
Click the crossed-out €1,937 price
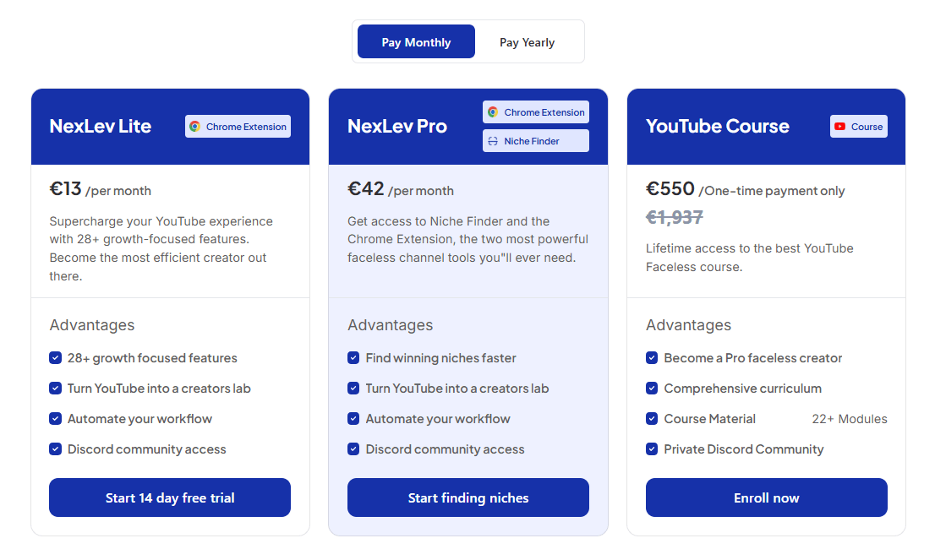673,217
